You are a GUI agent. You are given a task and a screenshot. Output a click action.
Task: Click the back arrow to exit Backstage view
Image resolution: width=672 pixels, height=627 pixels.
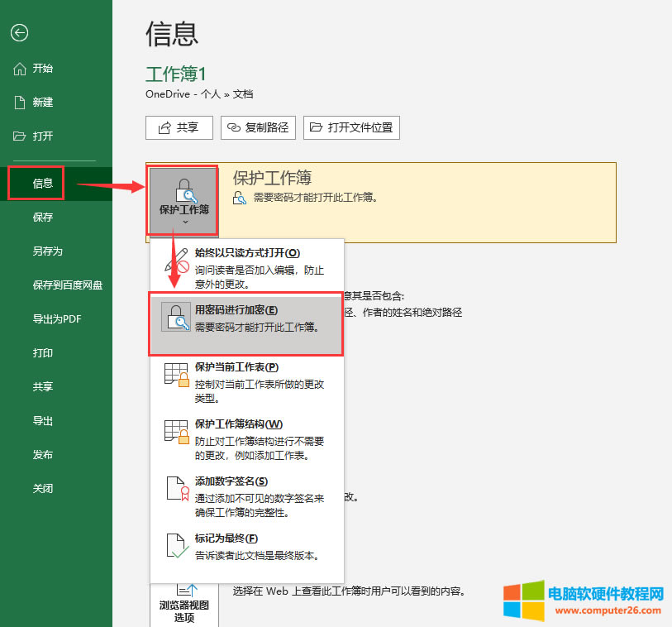[19, 33]
